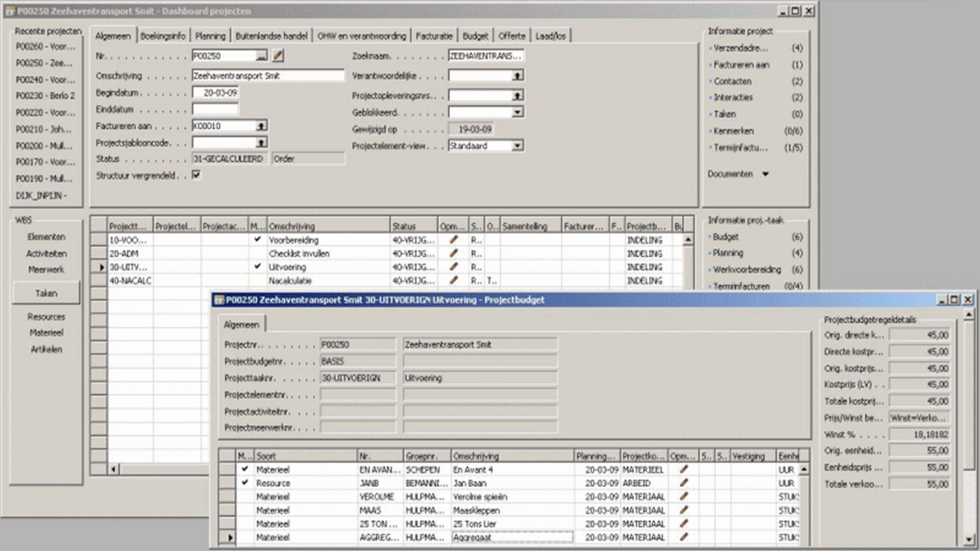Click pencil edit icon beside project number field
This screenshot has height=551, width=980.
(x=278, y=56)
